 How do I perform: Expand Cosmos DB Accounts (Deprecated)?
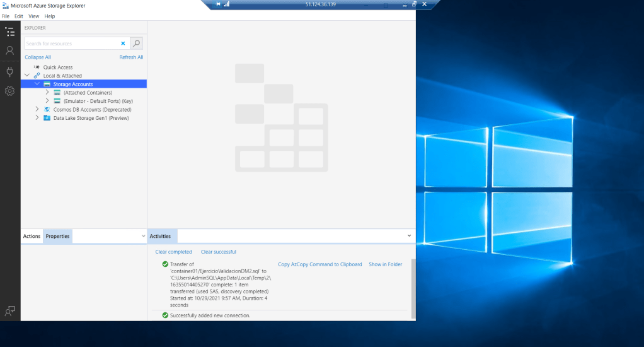pyautogui.click(x=37, y=109)
